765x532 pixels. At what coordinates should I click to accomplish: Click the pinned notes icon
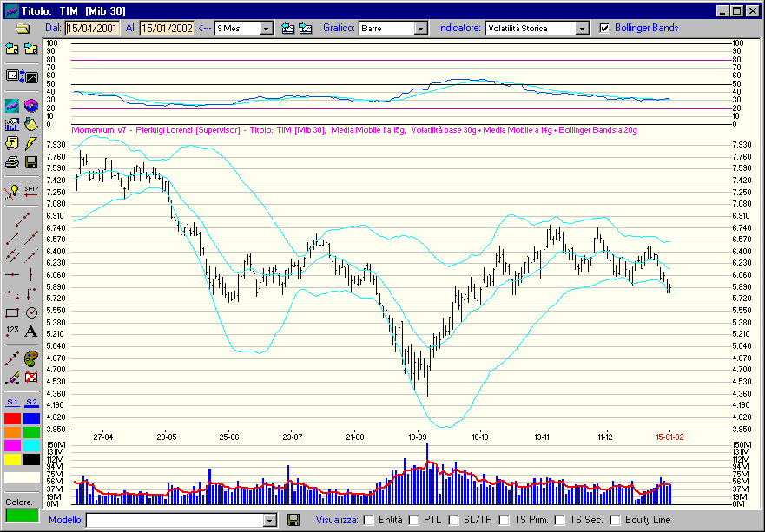31,124
